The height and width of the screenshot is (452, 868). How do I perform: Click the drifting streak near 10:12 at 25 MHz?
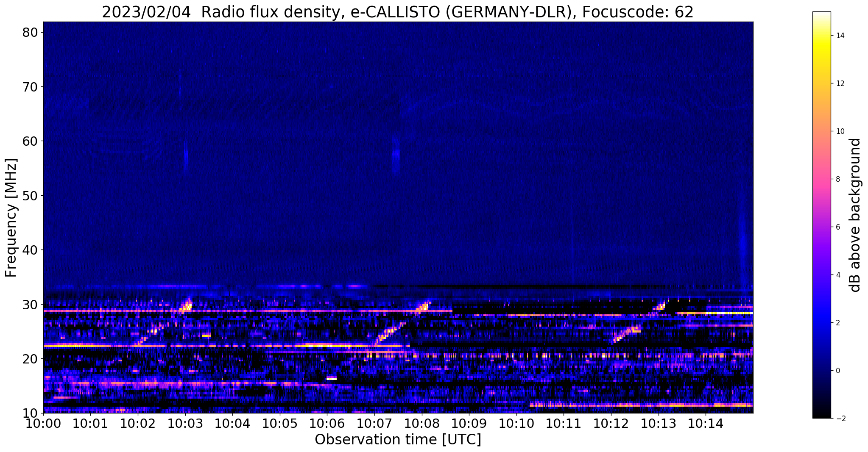click(627, 333)
